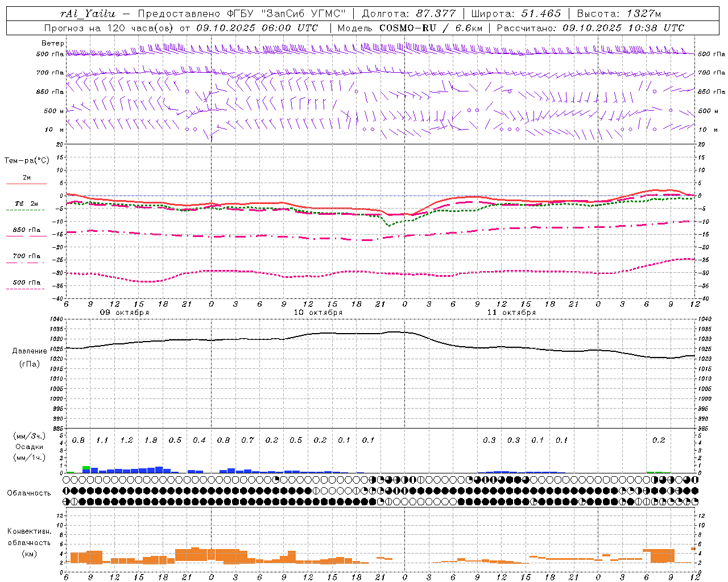Click the (км) units label
Viewport: 728px width, 582px height.
click(x=29, y=554)
